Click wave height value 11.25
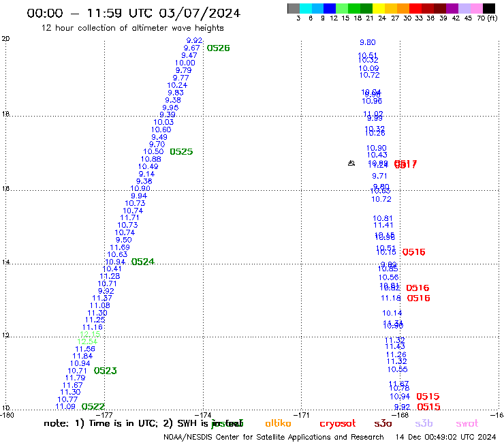The width and height of the screenshot is (504, 443). pyautogui.click(x=95, y=320)
